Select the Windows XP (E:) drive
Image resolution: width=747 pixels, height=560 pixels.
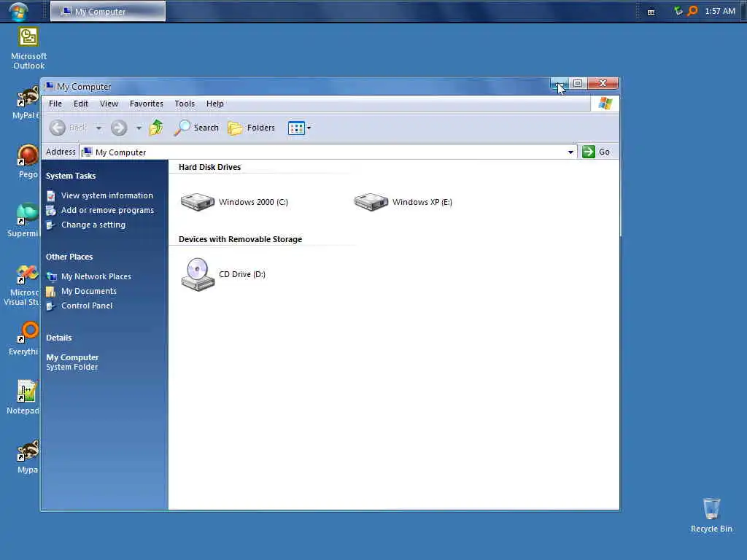[403, 202]
